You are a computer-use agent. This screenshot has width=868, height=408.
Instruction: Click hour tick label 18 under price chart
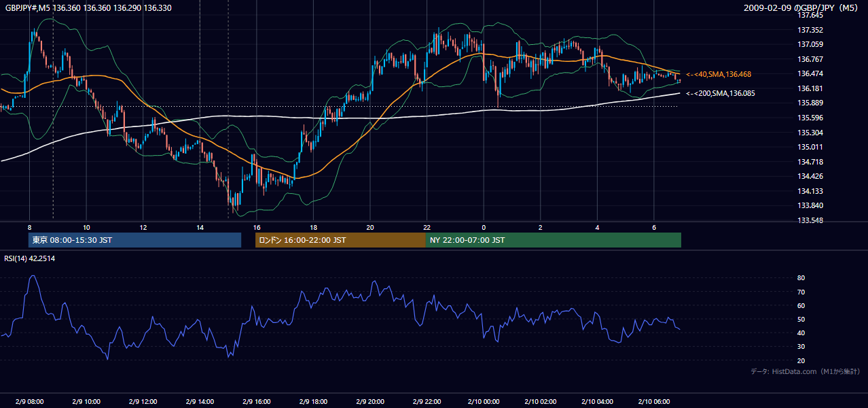[313, 226]
